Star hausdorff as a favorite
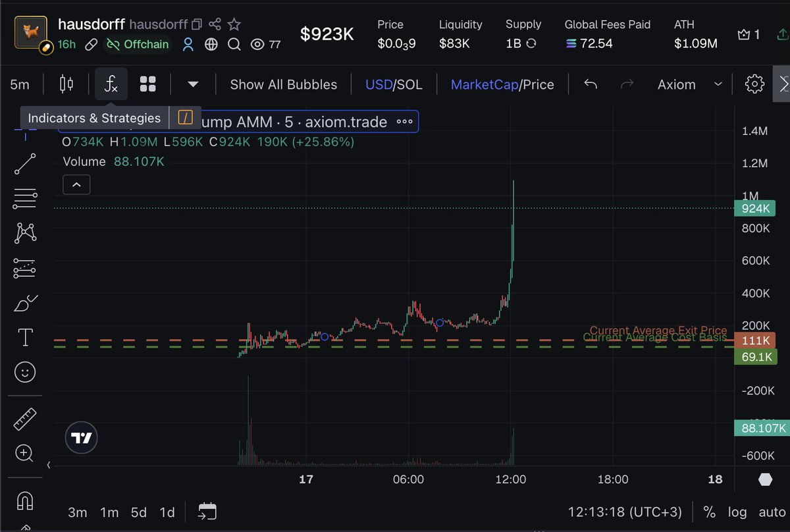790x532 pixels. (x=234, y=24)
